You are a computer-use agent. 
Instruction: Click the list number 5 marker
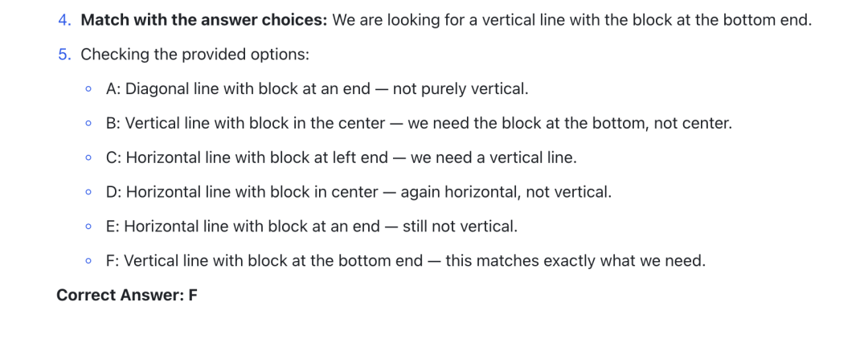65,55
